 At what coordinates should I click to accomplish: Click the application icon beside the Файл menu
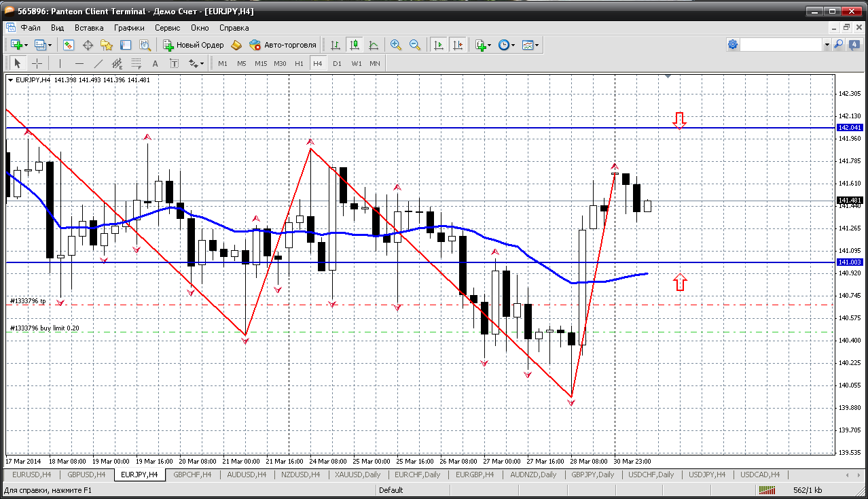click(x=10, y=28)
